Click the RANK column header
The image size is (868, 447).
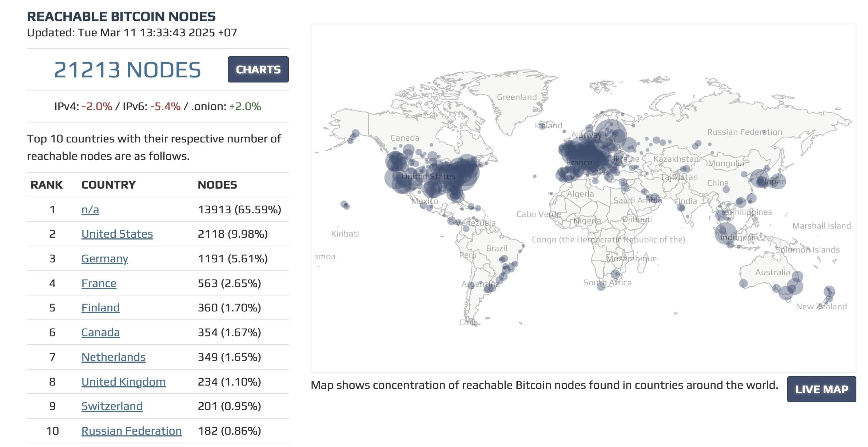pos(47,185)
